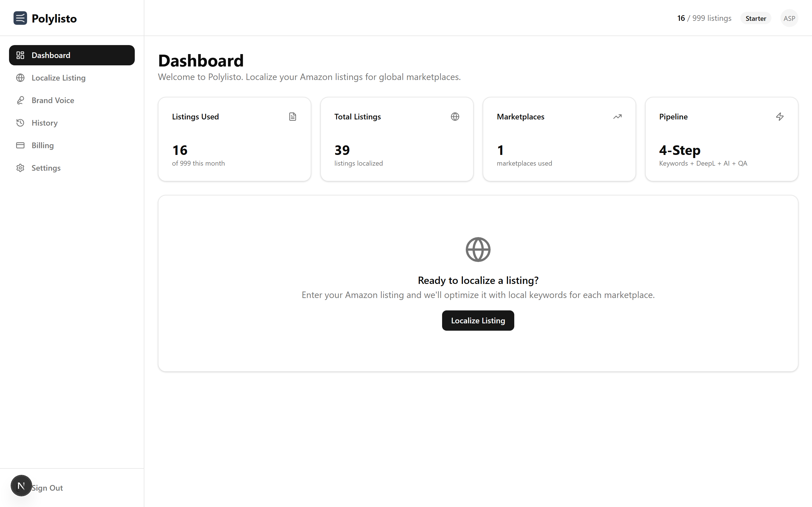Open the Localize Listing section
The width and height of the screenshot is (812, 507).
coord(59,77)
